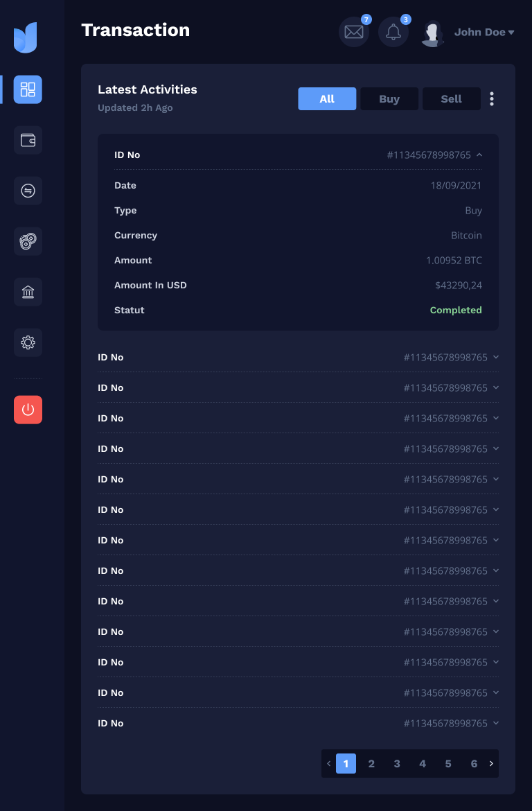
Task: Open the wallet icon in sidebar
Action: click(28, 140)
